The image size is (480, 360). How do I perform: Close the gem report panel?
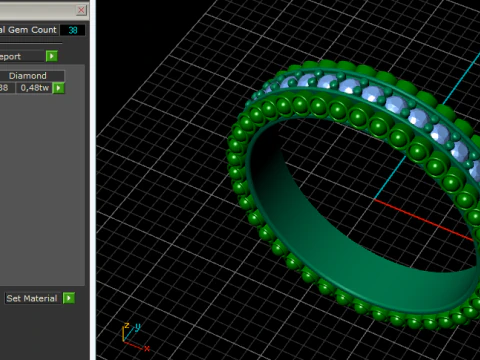(x=81, y=10)
